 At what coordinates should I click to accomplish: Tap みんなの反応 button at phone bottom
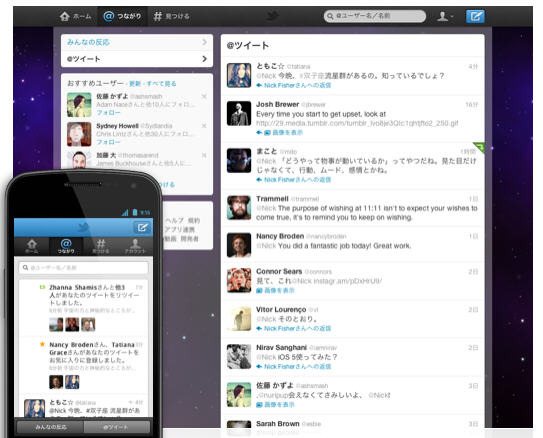click(x=51, y=427)
